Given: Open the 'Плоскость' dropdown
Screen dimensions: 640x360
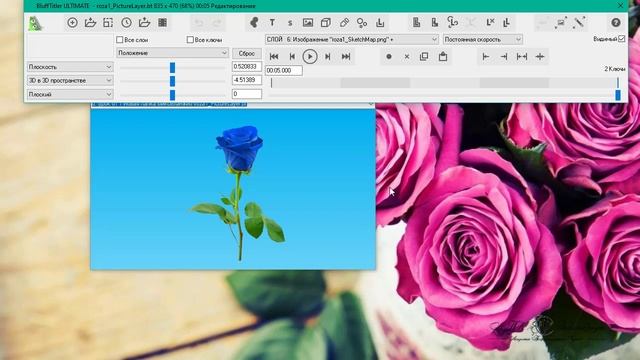Looking at the screenshot, I should click(70, 67).
